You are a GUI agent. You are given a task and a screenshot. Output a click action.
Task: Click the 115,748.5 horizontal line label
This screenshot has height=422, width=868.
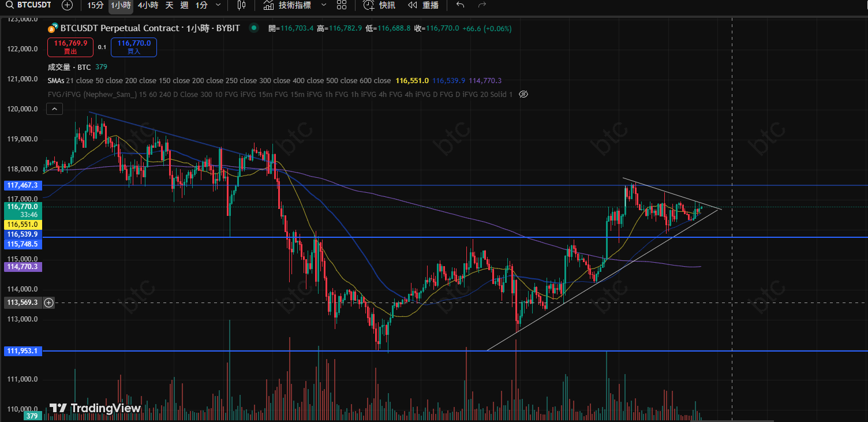coord(23,244)
